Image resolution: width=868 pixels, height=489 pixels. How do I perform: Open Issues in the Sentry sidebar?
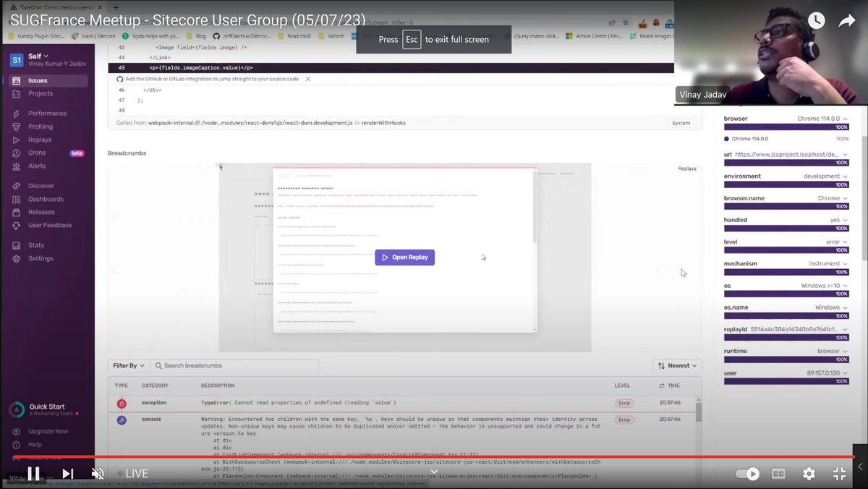[x=48, y=80]
